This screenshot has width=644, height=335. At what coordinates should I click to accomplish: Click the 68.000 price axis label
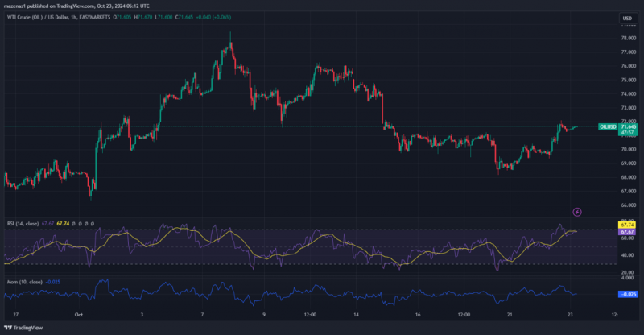pos(629,177)
